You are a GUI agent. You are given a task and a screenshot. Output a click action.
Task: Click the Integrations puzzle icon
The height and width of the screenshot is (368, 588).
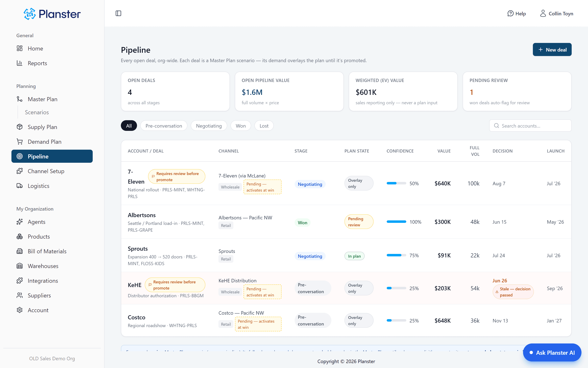pos(20,281)
